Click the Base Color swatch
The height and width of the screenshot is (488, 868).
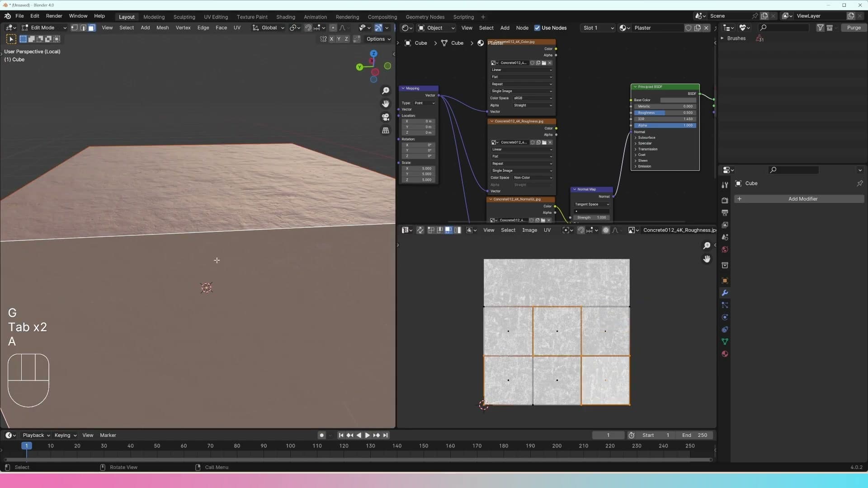click(678, 100)
